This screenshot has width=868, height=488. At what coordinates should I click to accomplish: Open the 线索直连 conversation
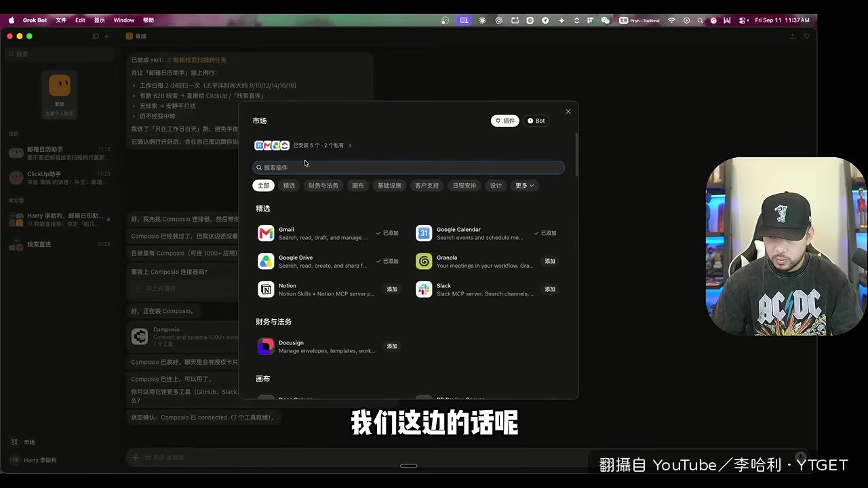(x=59, y=245)
